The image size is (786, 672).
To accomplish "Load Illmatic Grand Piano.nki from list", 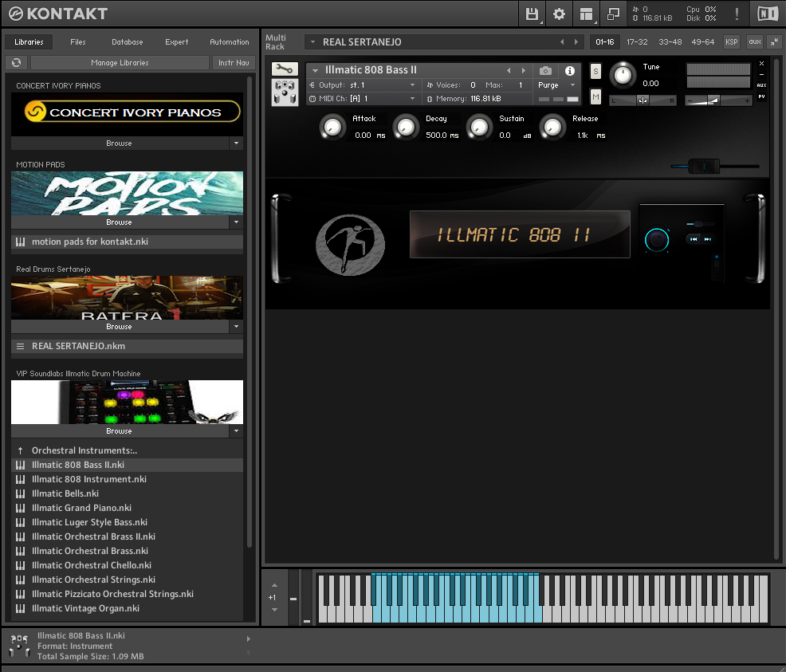I will (127, 508).
